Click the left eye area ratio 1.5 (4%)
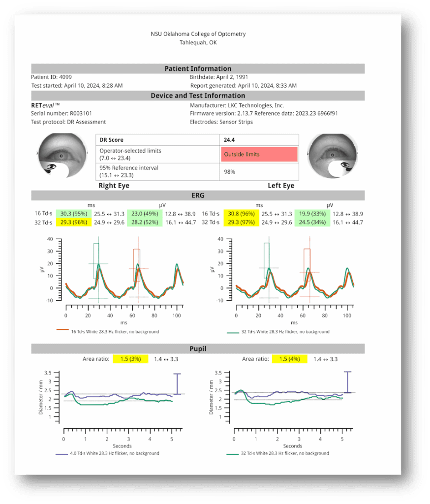The image size is (430, 504). (289, 359)
